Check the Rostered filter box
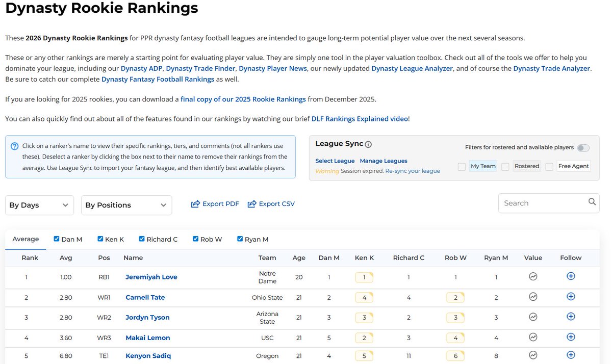 (505, 167)
